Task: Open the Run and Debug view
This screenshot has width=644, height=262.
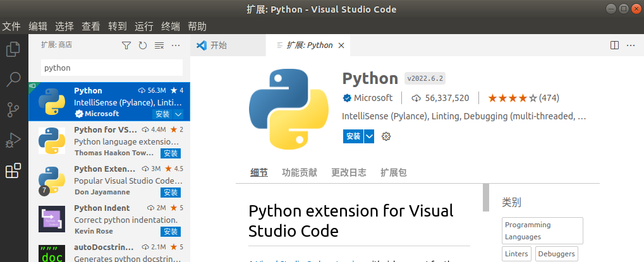Action: 13,140
